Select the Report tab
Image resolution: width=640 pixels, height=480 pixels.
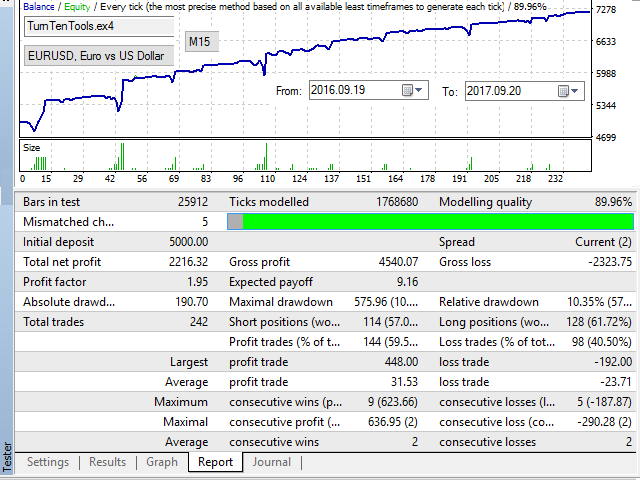click(216, 462)
